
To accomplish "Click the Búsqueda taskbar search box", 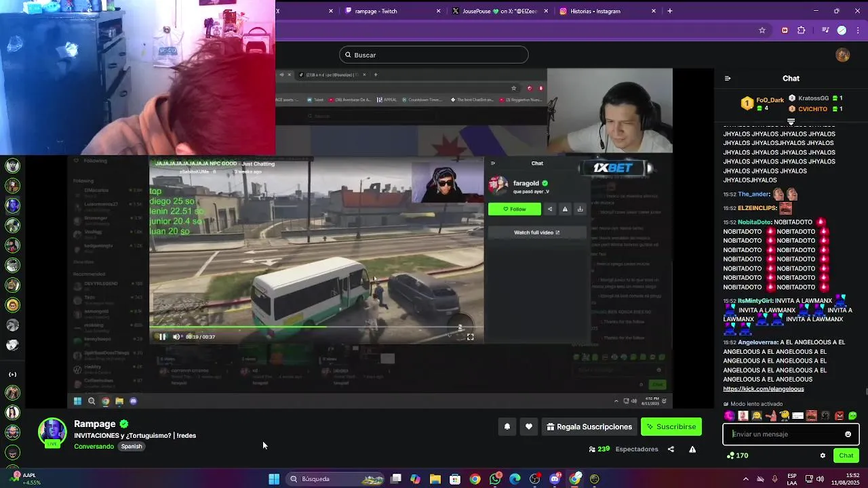I will (335, 479).
